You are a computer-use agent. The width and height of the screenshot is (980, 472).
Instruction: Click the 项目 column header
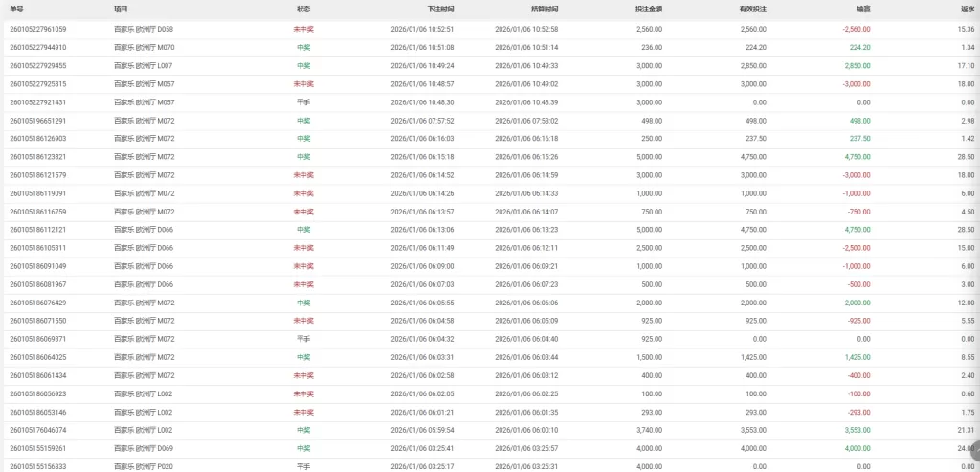coord(121,8)
